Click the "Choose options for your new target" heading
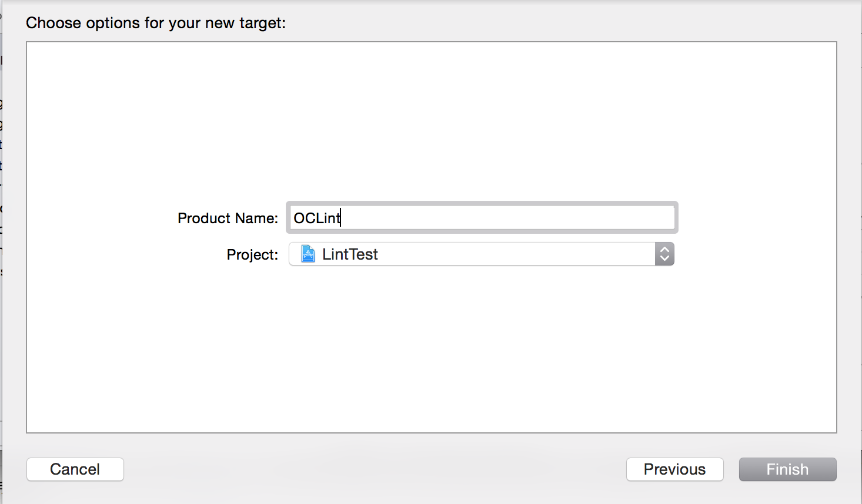 tap(155, 23)
